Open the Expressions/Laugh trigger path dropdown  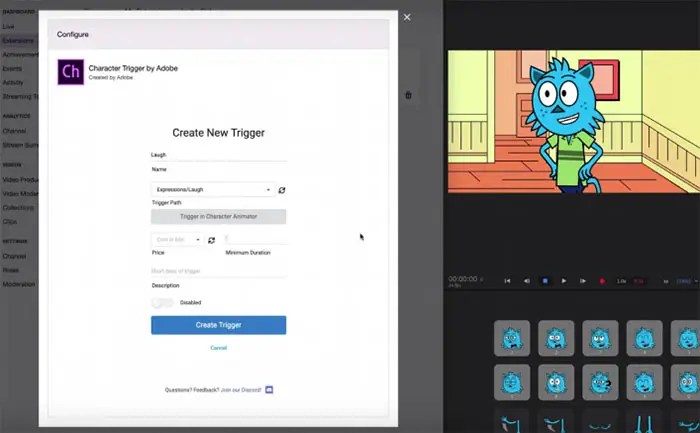pos(213,190)
